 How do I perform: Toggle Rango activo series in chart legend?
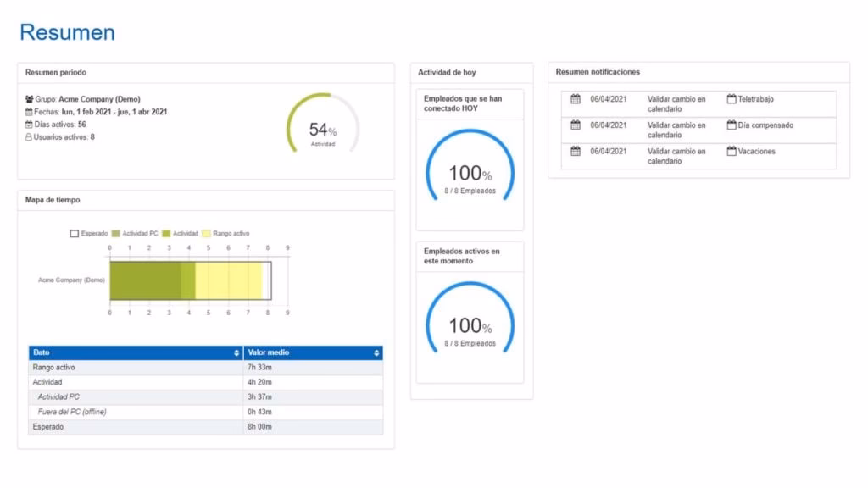pos(207,233)
